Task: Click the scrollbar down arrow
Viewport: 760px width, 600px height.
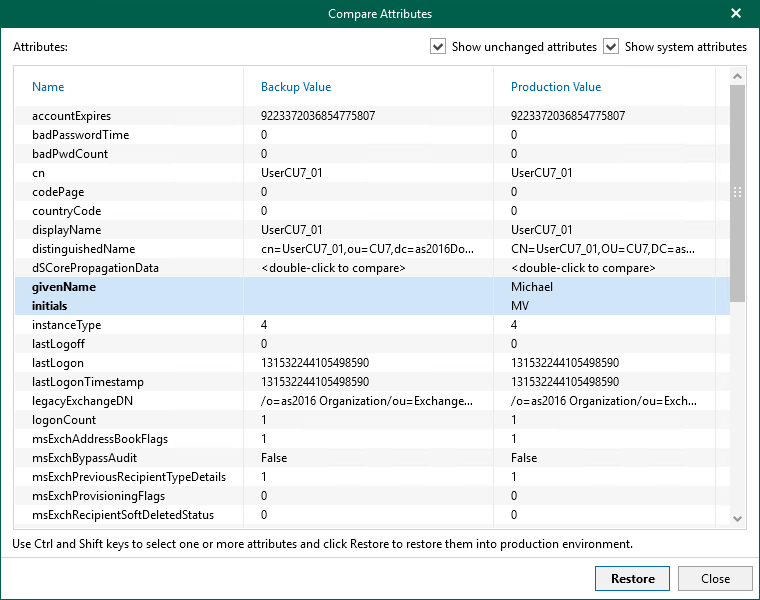Action: pos(737,518)
